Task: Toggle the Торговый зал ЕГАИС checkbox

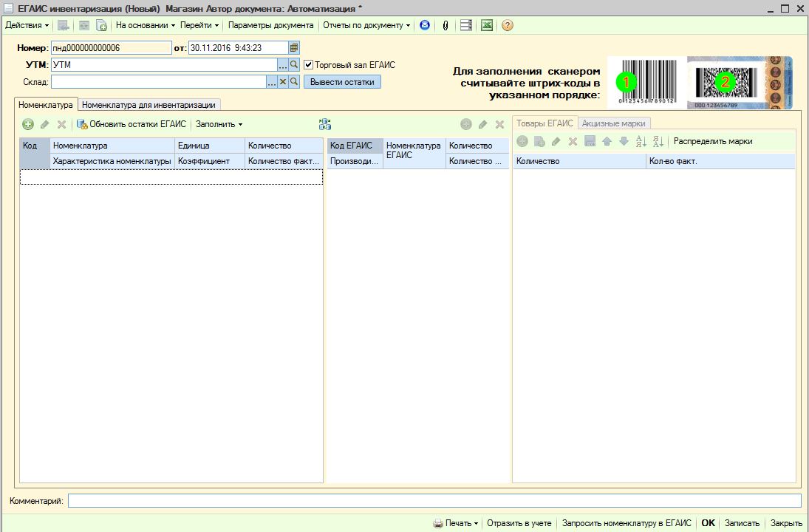Action: [309, 65]
